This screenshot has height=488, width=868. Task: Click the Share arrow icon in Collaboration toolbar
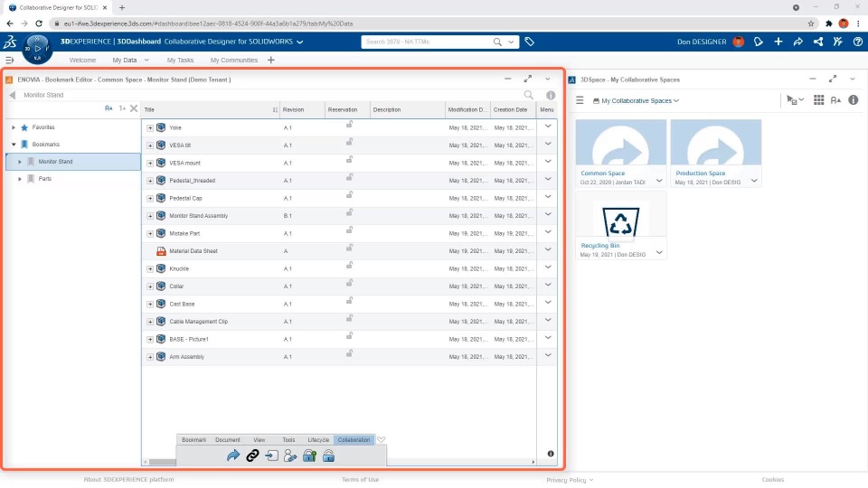tap(233, 455)
